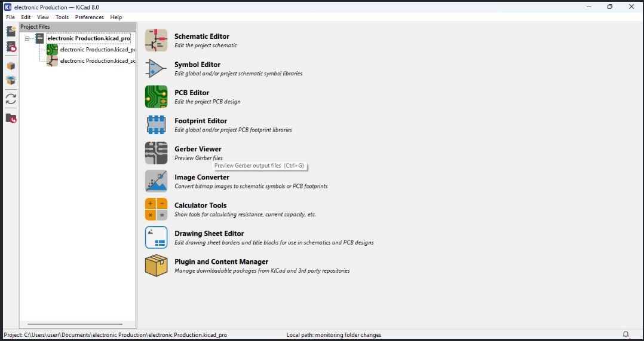Select electronic Production.kicad_sch file row
This screenshot has height=341, width=644.
[98, 61]
